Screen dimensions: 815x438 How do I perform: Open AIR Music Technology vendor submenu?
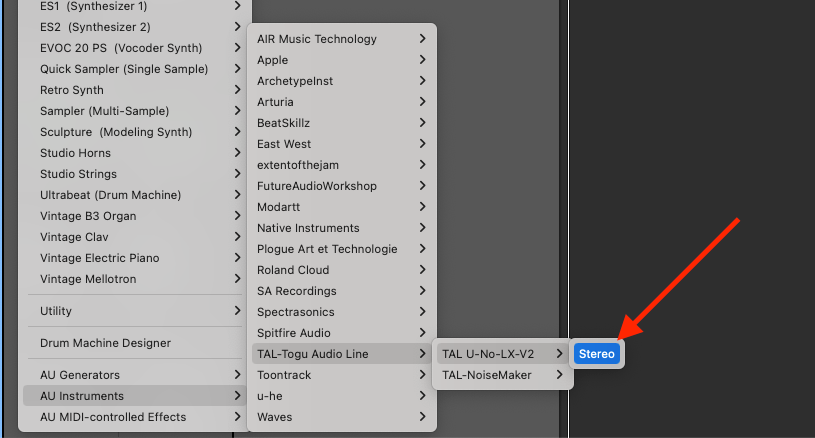point(341,39)
